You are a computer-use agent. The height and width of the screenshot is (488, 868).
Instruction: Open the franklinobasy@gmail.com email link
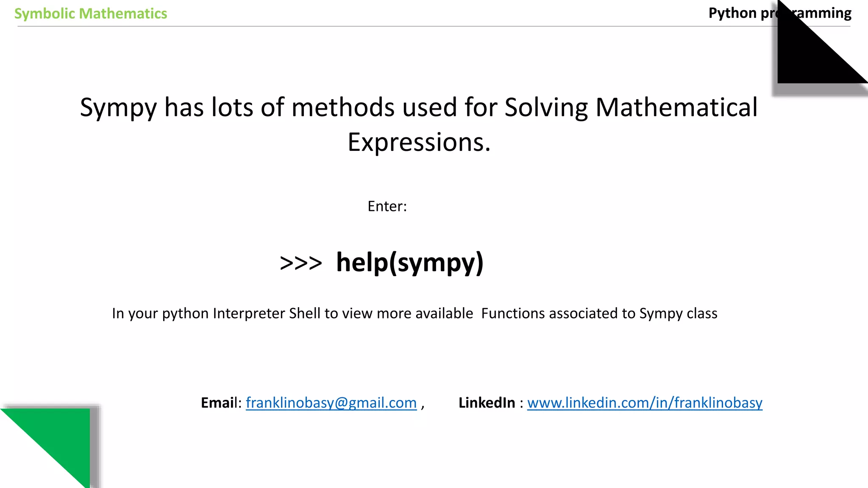tap(331, 403)
